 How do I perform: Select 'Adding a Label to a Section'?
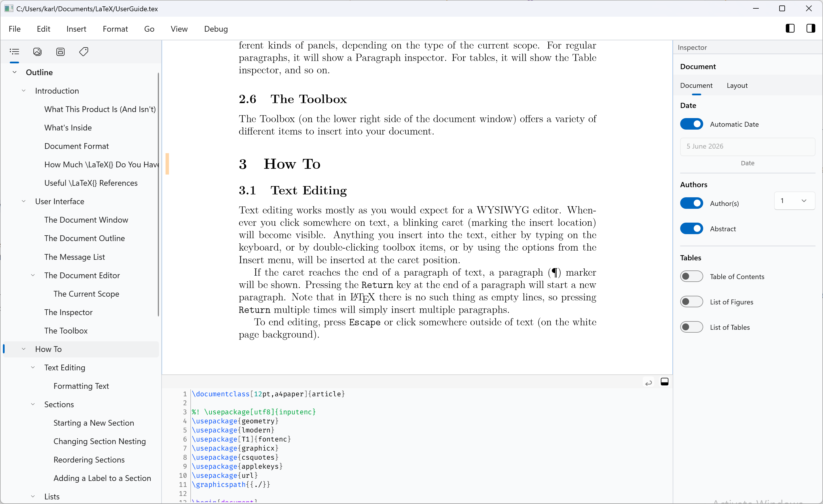tap(102, 478)
